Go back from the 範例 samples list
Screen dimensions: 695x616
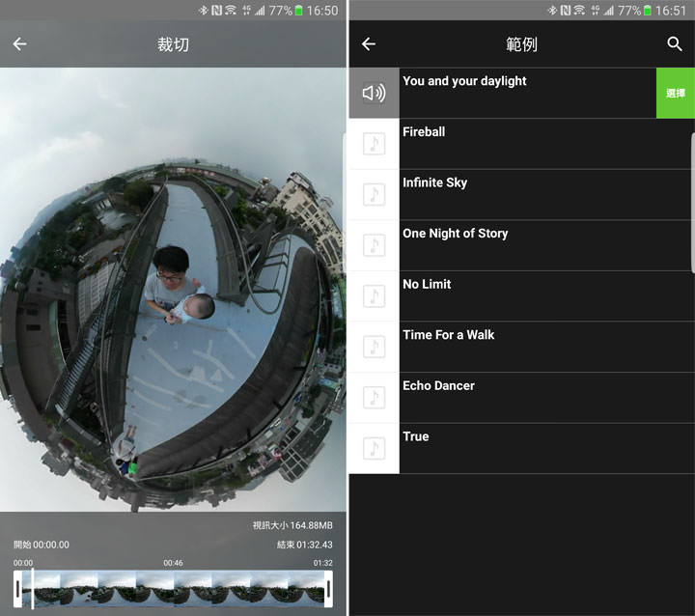tap(368, 44)
